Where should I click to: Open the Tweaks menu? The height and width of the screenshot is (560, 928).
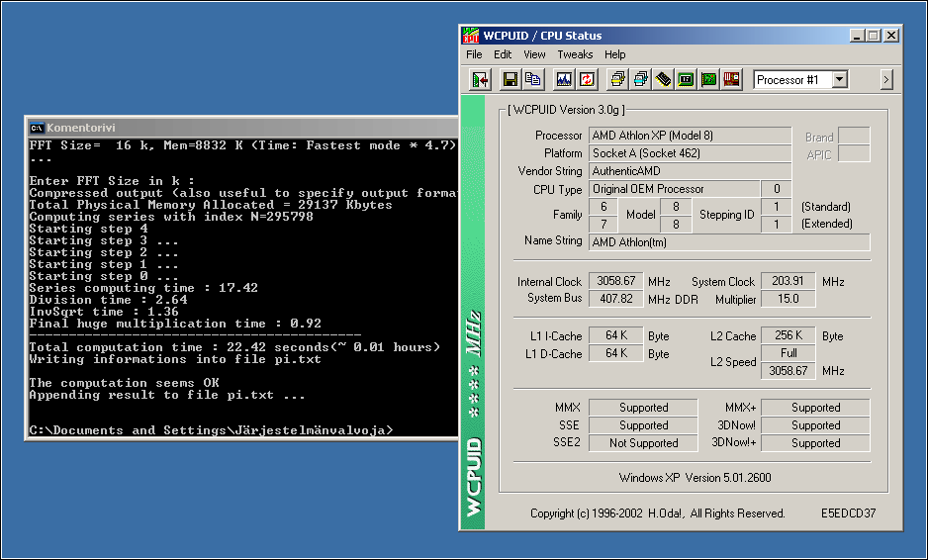(x=575, y=54)
